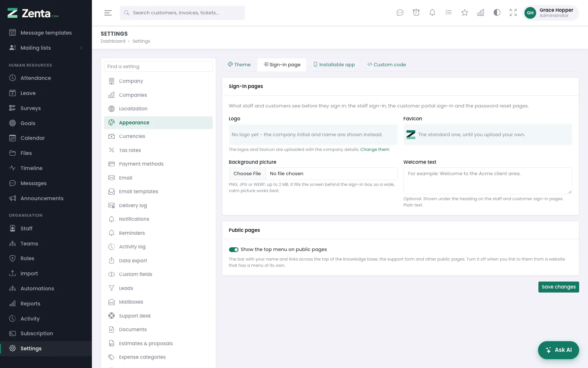Click the Save changes button
This screenshot has width=588, height=368.
pyautogui.click(x=559, y=287)
